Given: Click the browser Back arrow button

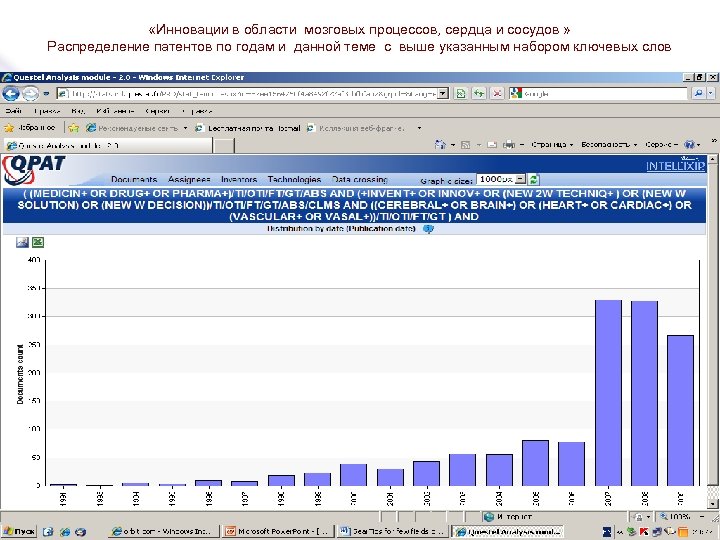Looking at the screenshot, I should coord(11,94).
